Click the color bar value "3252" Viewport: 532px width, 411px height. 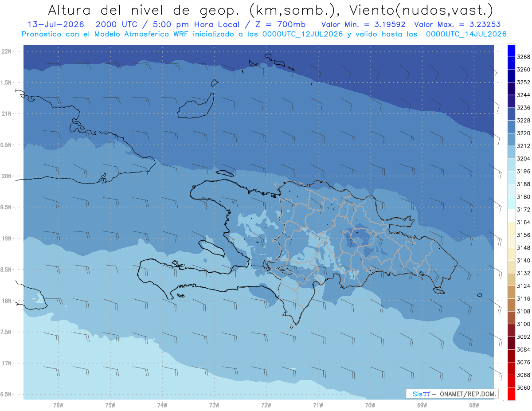coord(524,82)
